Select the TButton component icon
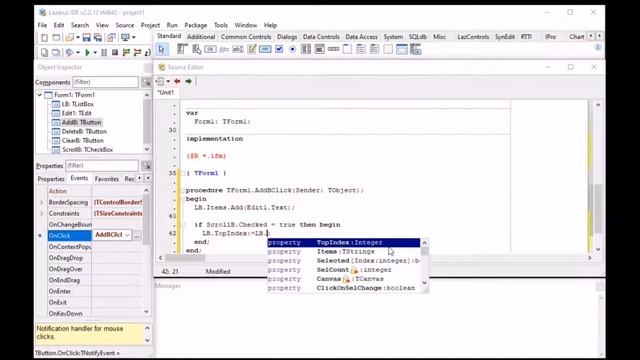This screenshot has width=640, height=360. pyautogui.click(x=210, y=49)
